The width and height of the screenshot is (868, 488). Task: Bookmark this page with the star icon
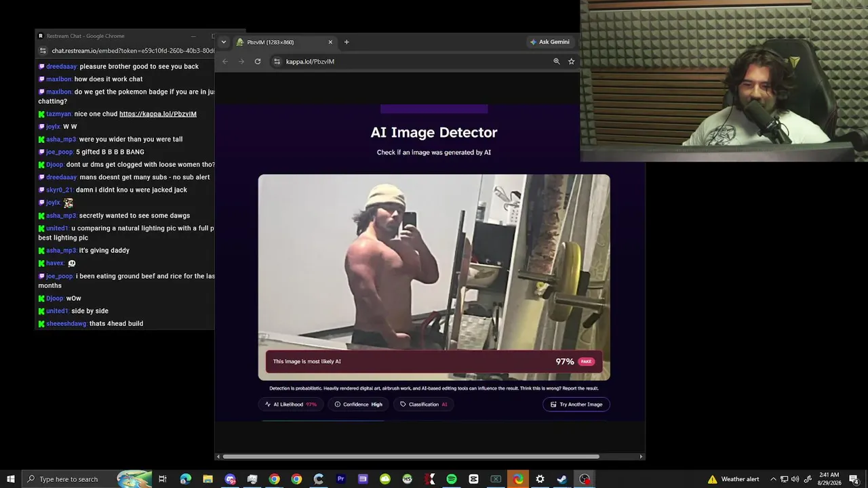pyautogui.click(x=572, y=62)
